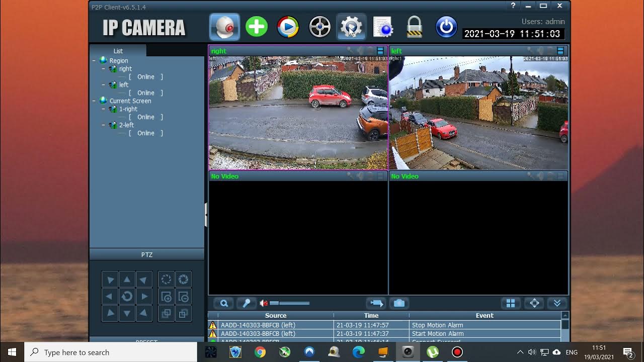Open the film reel record management icon
Viewport: 644px width, 362px height.
click(319, 27)
